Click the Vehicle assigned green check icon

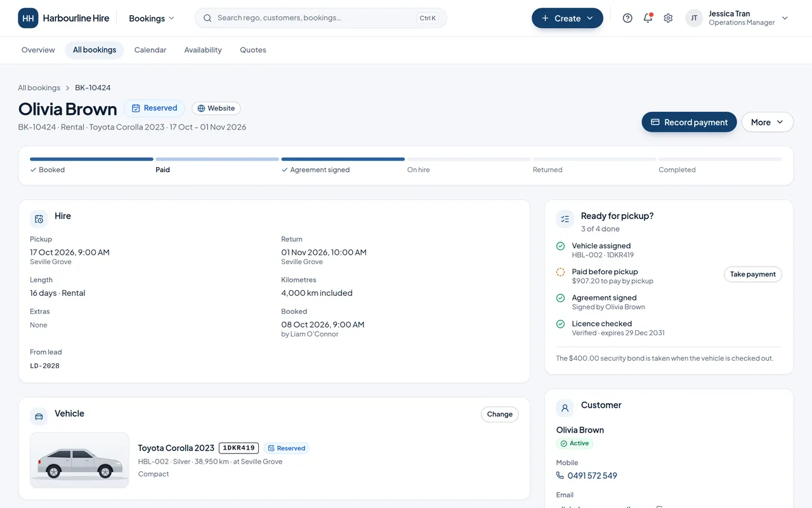[x=561, y=246]
